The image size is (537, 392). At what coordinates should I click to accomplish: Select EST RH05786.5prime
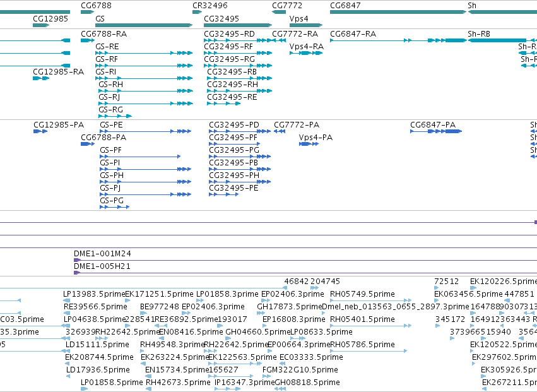pyautogui.click(x=362, y=345)
